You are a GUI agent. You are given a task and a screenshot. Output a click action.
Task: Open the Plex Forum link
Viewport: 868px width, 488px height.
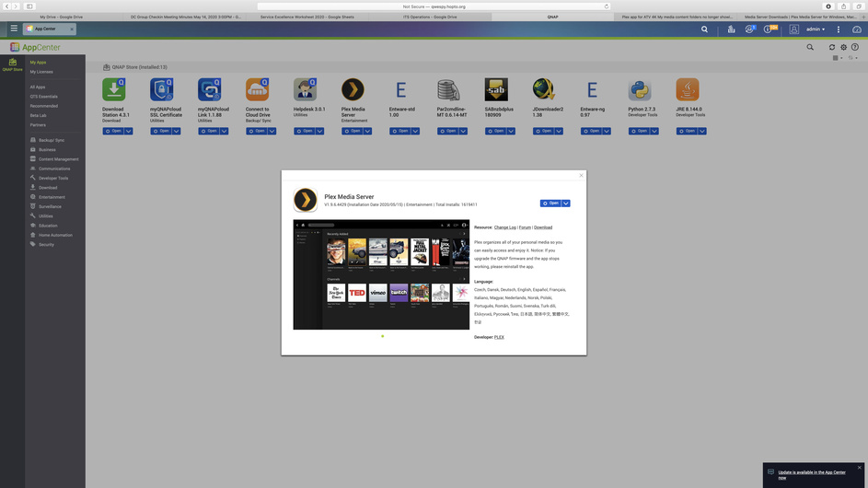coord(525,227)
